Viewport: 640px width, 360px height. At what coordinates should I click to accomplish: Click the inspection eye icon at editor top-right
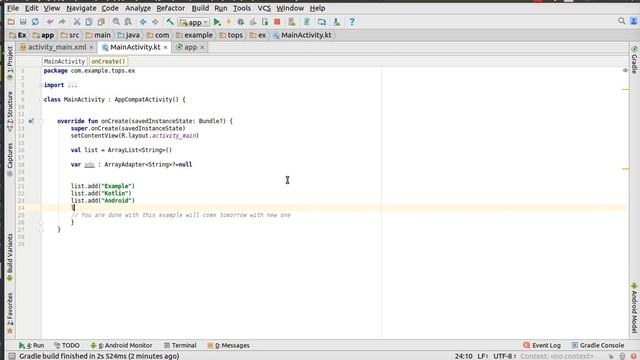(x=625, y=71)
